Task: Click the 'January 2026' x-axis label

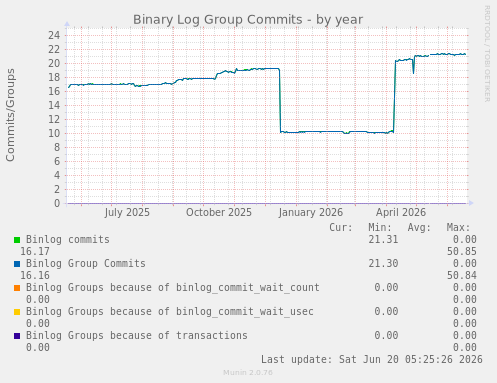Action: [311, 212]
